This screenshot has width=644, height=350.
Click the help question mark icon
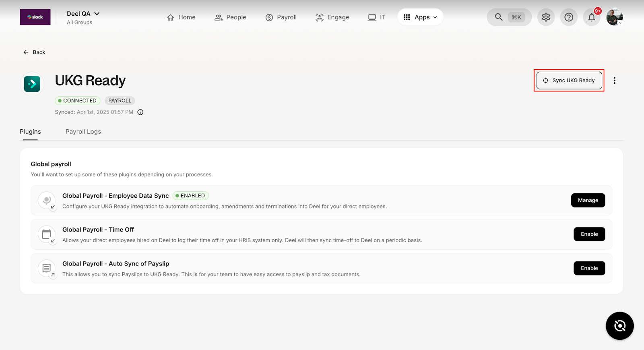point(569,17)
